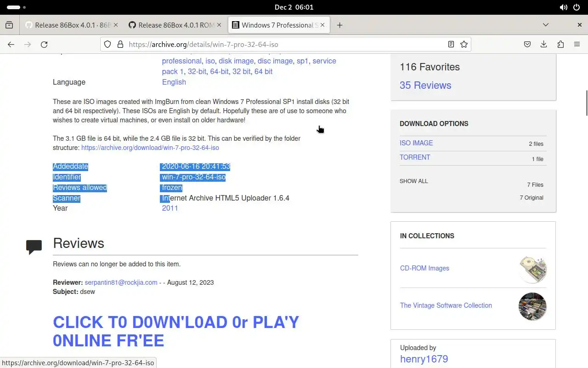This screenshot has width=588, height=368.
Task: Go forward to the next page
Action: click(x=28, y=44)
